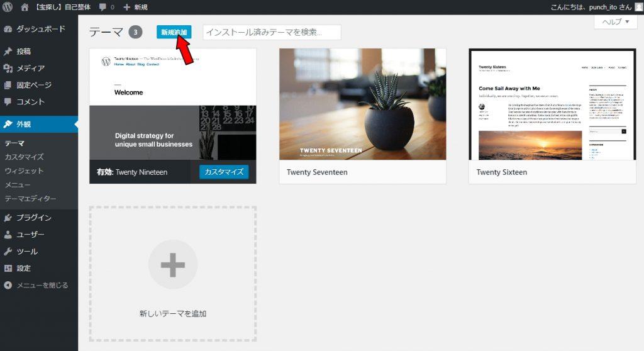Click the 有効: Twenty Nineteen label
Viewport: 644px width, 351px height.
pos(132,172)
